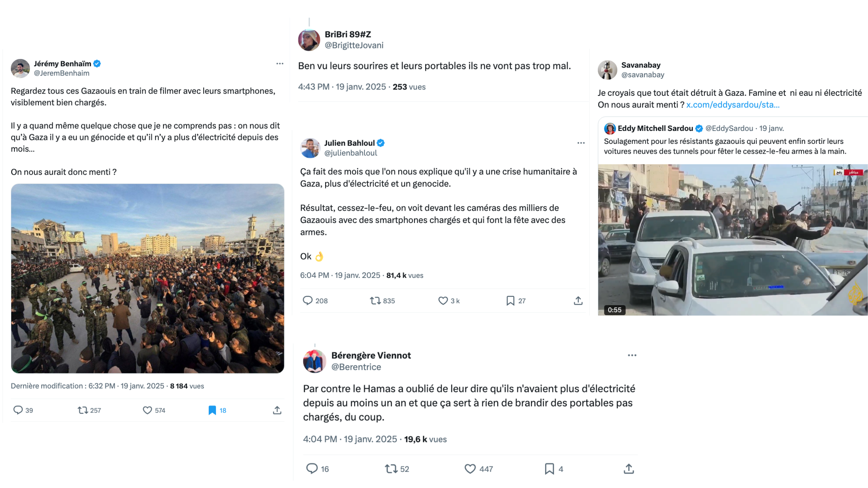Screen dimensions: 868x488
Task: Open the x.com/eddysardou link in Savanabay's tweet
Action: point(733,105)
